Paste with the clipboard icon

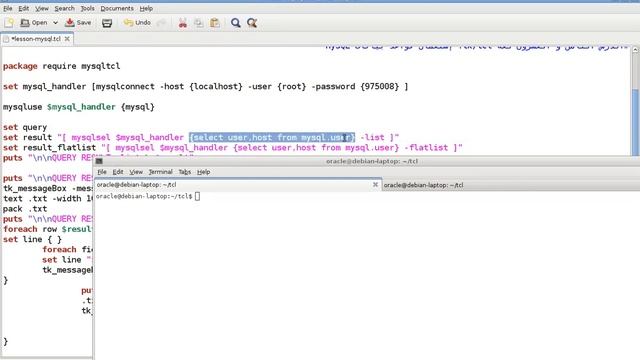215,23
